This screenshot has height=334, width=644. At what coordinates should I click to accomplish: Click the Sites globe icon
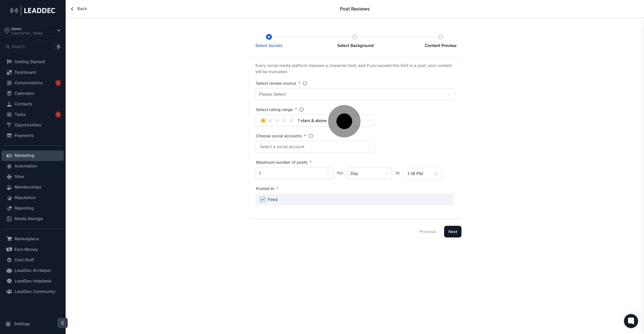pyautogui.click(x=9, y=177)
